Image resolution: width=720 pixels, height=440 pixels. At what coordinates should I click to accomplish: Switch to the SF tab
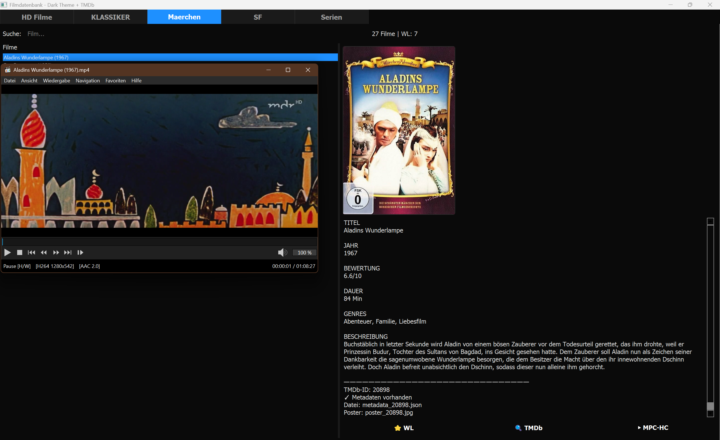(258, 17)
